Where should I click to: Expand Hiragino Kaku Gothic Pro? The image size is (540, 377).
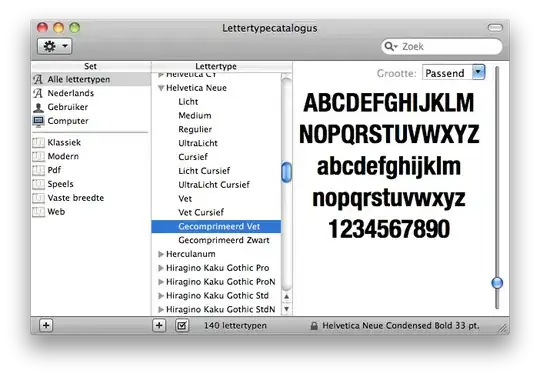(160, 268)
